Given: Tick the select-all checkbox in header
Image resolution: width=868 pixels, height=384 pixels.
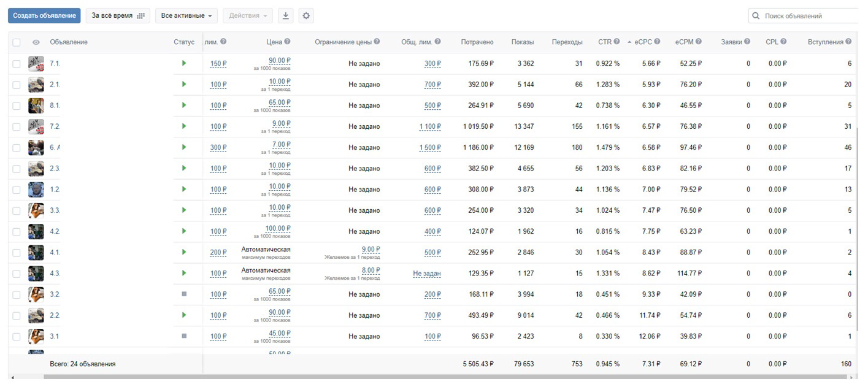Looking at the screenshot, I should tap(17, 42).
